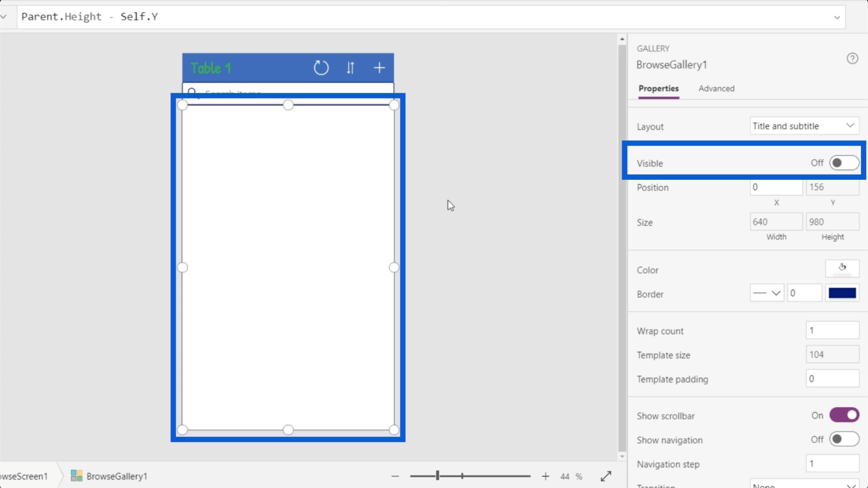868x488 pixels.
Task: Click the Template padding field
Action: (832, 378)
